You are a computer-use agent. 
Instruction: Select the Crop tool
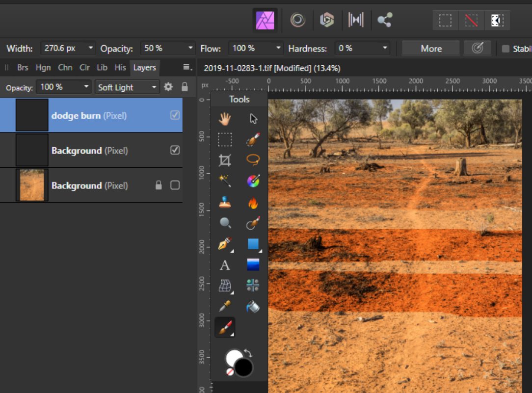pos(225,160)
